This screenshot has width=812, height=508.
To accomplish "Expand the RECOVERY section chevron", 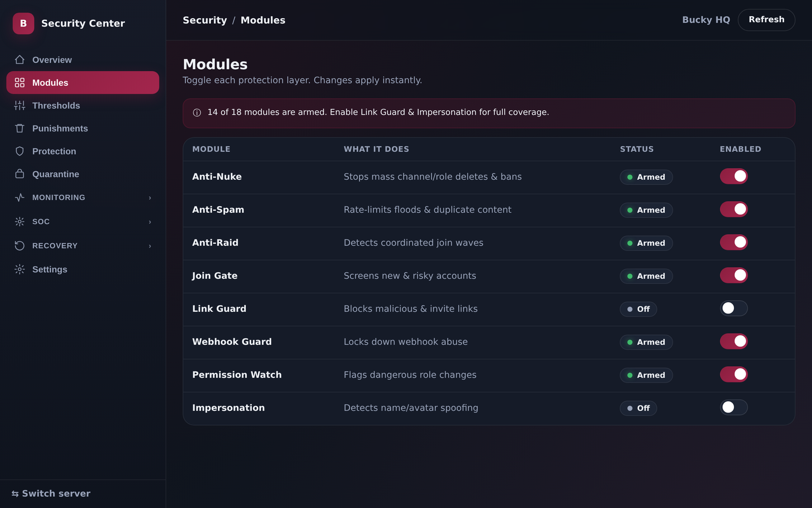I will tap(150, 246).
